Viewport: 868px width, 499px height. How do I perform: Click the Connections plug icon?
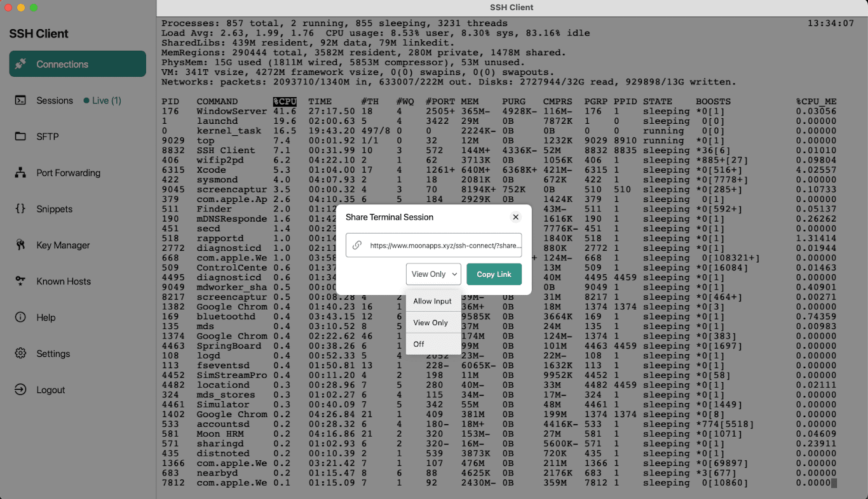(21, 64)
